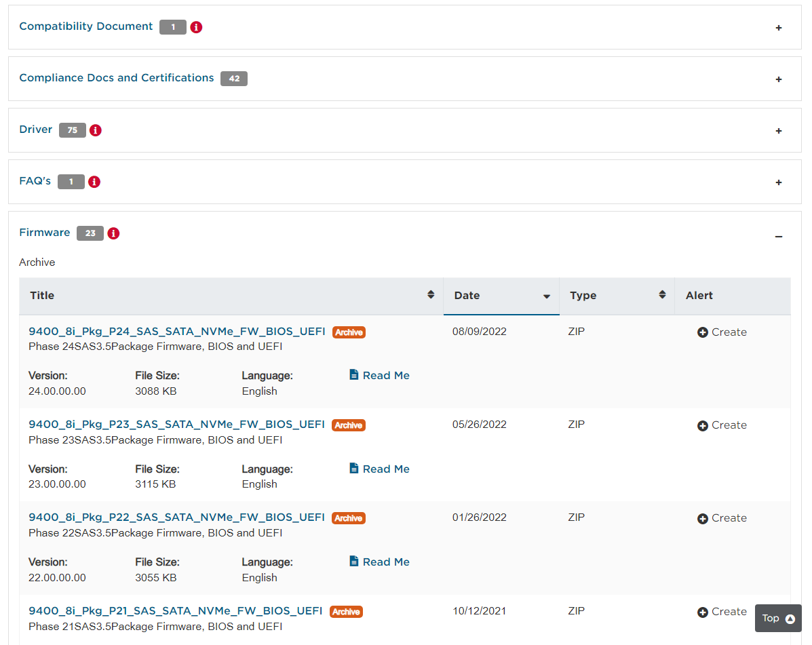Click the Archive badge on the P22 row
Viewport: 812px width, 645px height.
click(x=349, y=518)
